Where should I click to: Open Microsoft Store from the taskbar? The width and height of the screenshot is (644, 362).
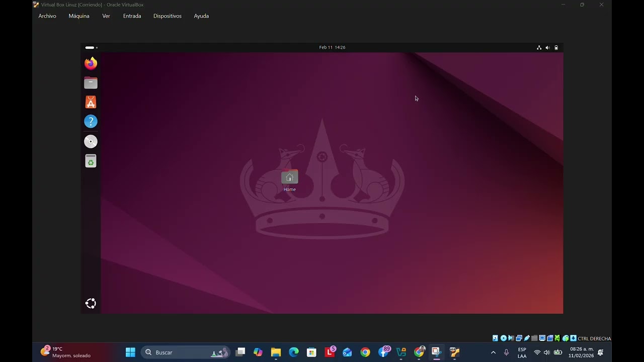coord(311,352)
